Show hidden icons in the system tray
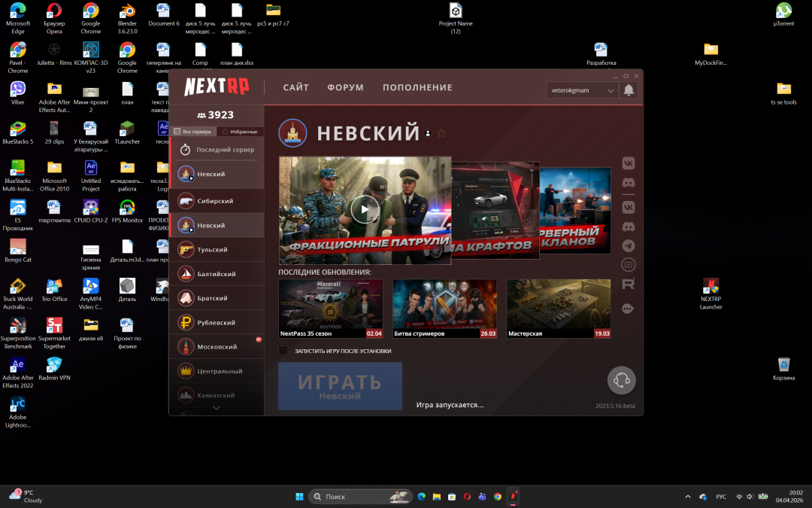The width and height of the screenshot is (812, 508). click(687, 497)
